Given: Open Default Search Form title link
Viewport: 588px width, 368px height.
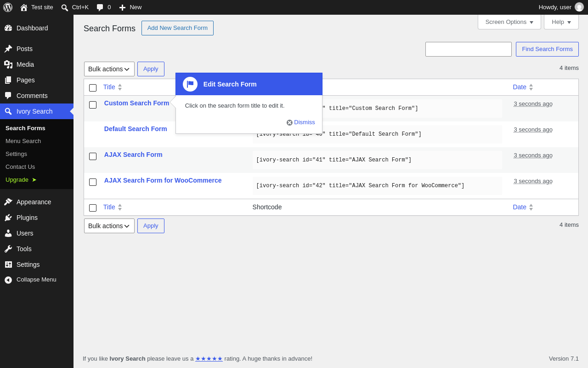Looking at the screenshot, I should point(136,129).
